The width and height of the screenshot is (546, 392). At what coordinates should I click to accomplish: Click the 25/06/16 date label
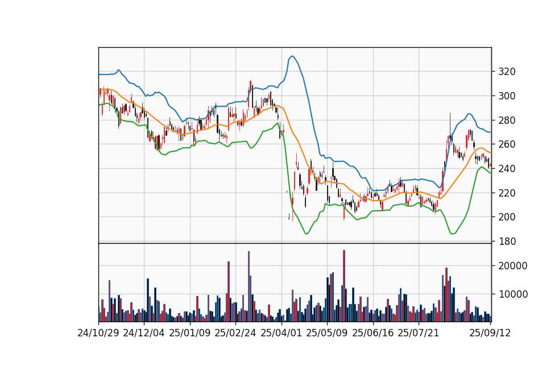click(373, 333)
